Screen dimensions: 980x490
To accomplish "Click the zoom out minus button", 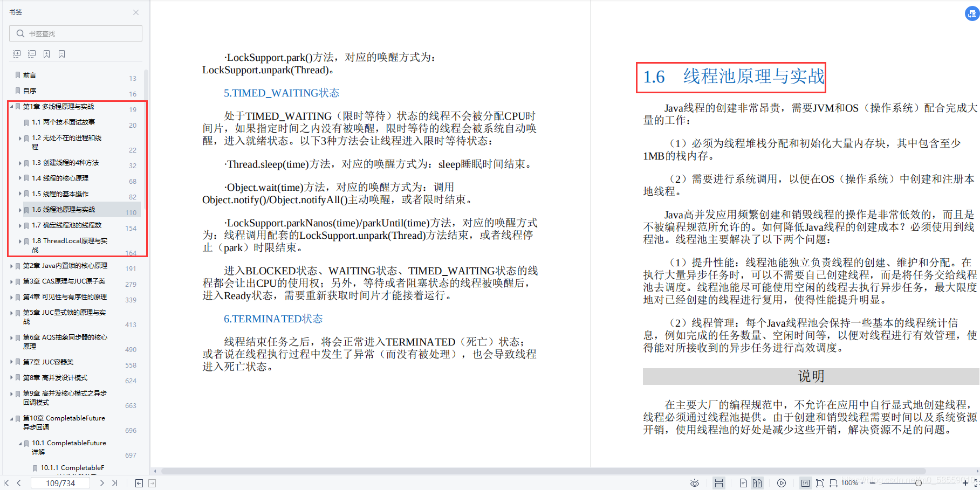I will coord(872,483).
